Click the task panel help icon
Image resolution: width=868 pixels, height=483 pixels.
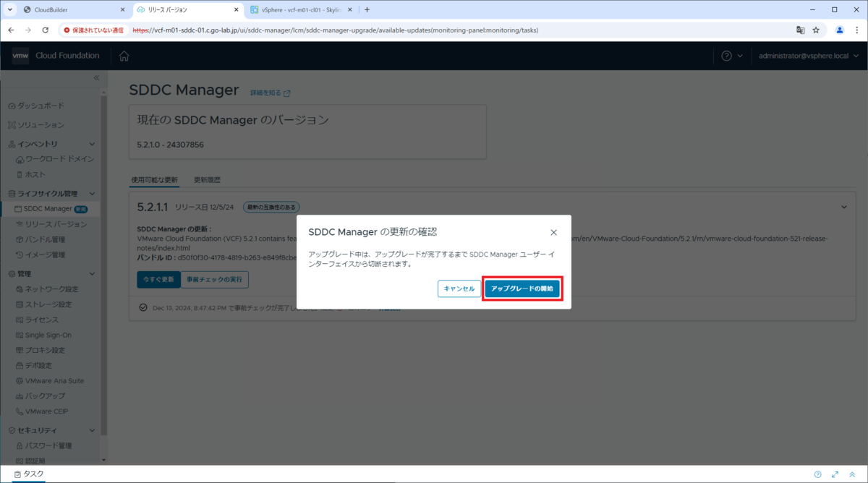click(818, 474)
